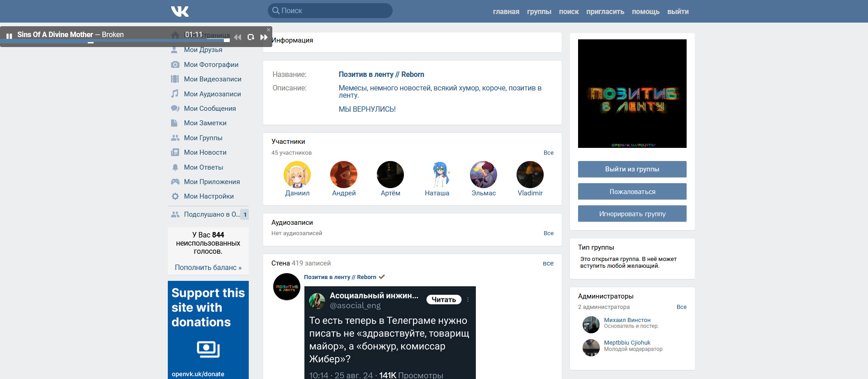Show all members via Все in Участники
Viewport: 868px width, 379px height.
549,153
